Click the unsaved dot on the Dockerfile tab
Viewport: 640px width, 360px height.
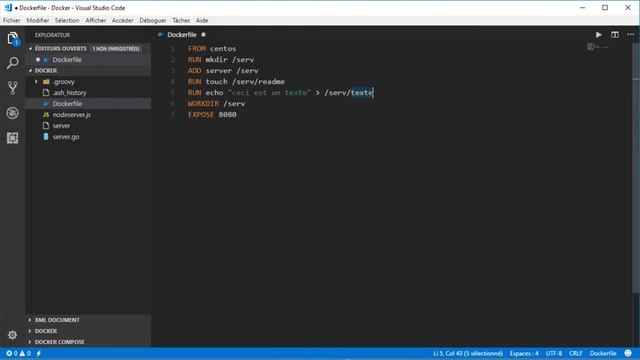click(203, 35)
